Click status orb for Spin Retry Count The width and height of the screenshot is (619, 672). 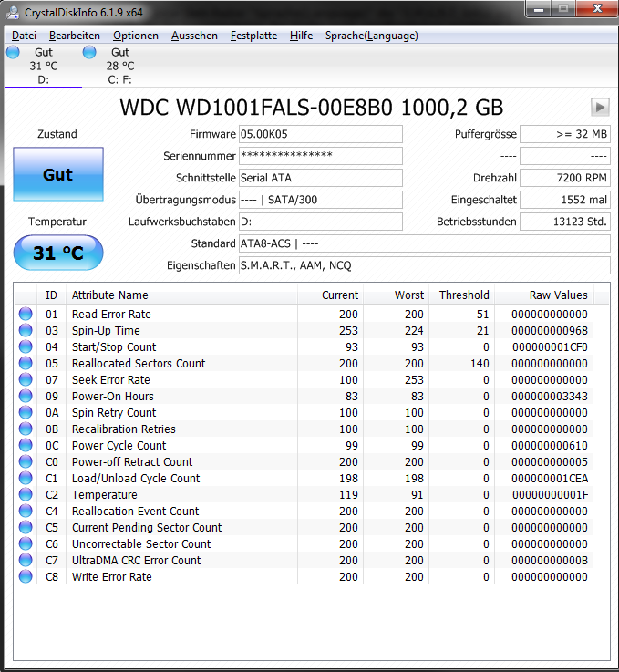tap(26, 412)
